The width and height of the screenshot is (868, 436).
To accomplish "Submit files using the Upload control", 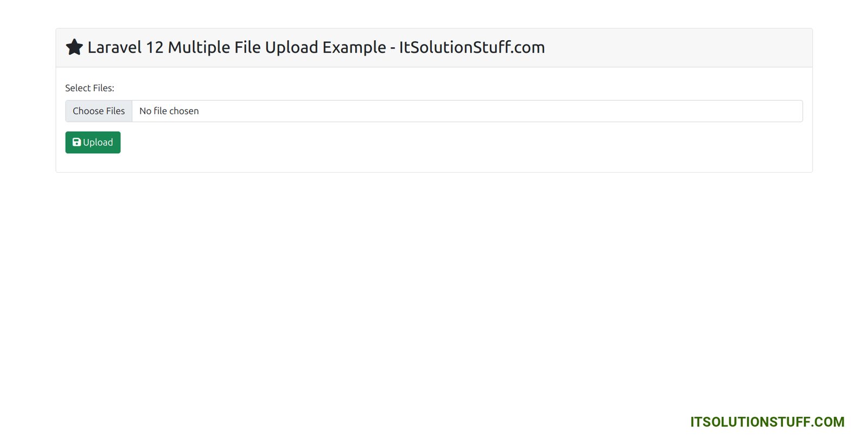I will pyautogui.click(x=93, y=142).
